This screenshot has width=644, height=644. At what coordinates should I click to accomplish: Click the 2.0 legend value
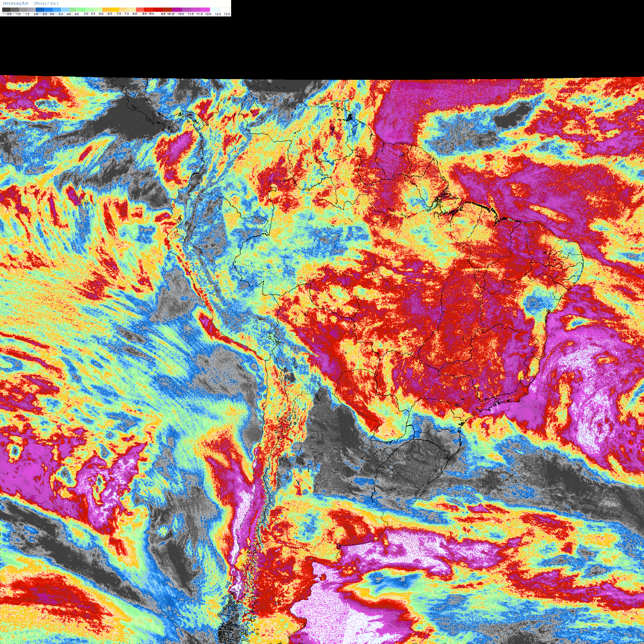pos(36,14)
